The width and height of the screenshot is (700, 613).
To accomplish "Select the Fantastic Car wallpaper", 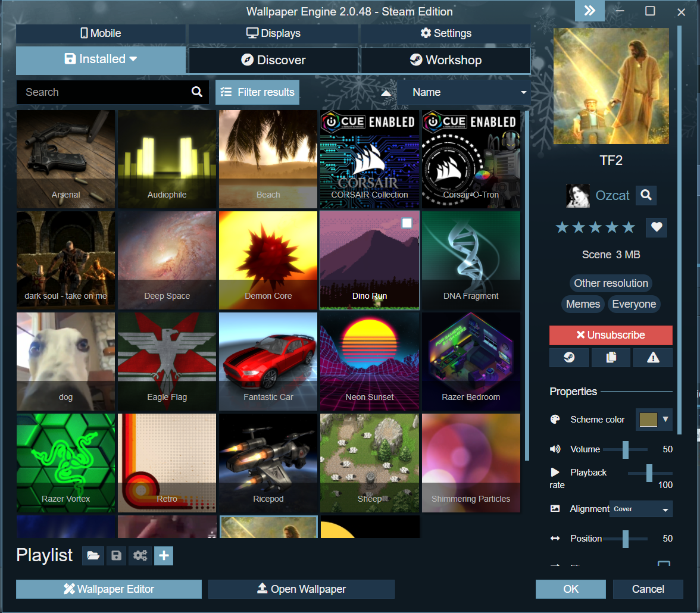I will [x=268, y=362].
